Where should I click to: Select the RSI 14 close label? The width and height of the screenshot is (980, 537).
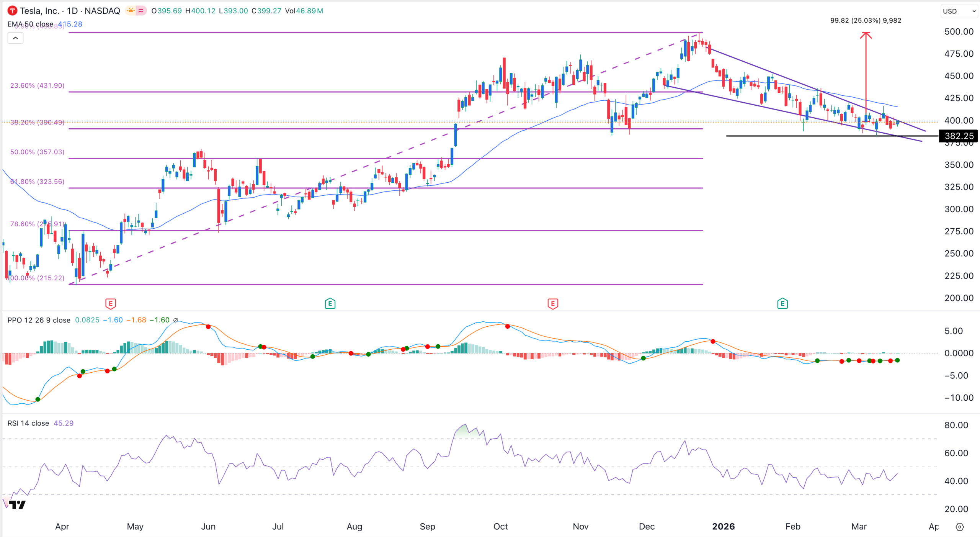(28, 423)
